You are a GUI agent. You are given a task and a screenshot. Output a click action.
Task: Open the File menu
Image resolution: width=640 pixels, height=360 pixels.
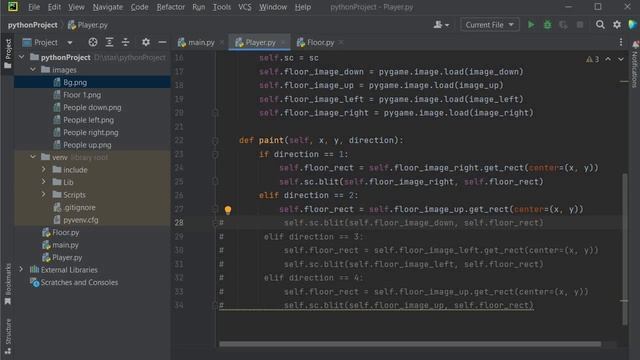(x=34, y=7)
